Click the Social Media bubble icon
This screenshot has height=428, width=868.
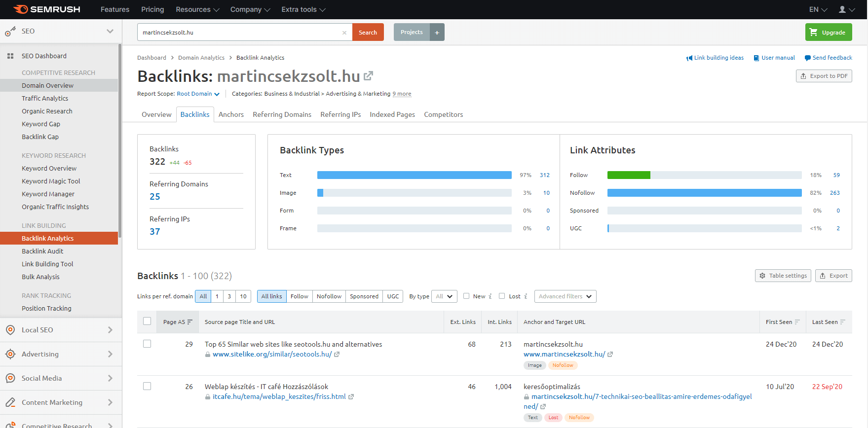(10, 378)
